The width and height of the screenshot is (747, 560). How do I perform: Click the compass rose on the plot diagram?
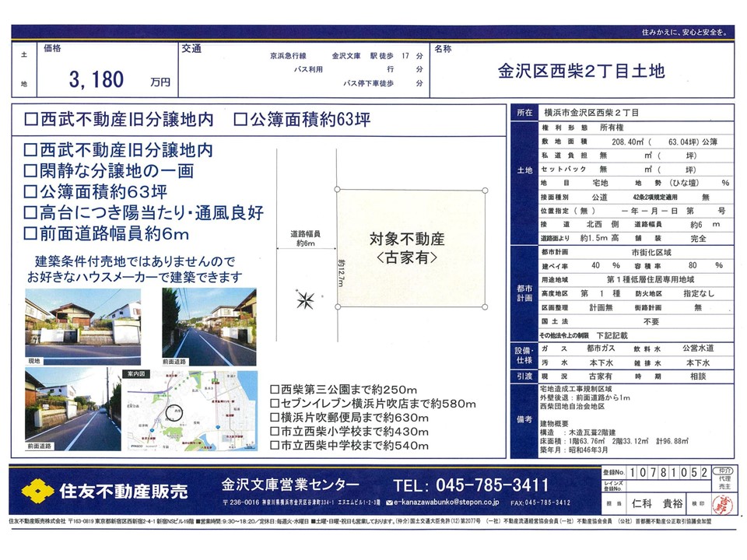[307, 299]
